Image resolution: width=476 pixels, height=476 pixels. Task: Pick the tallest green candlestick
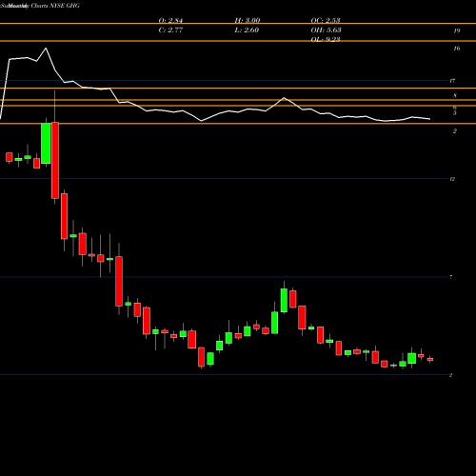[46, 144]
